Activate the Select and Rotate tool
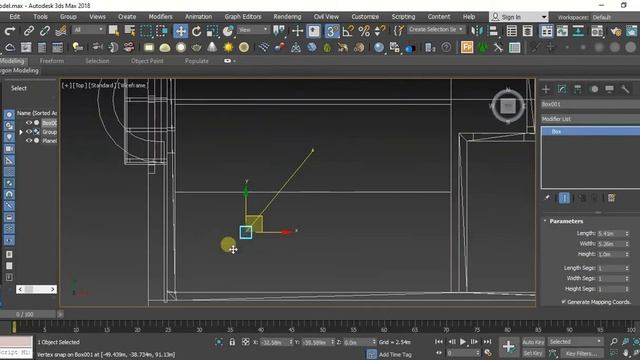The image size is (640, 360). pos(196,31)
